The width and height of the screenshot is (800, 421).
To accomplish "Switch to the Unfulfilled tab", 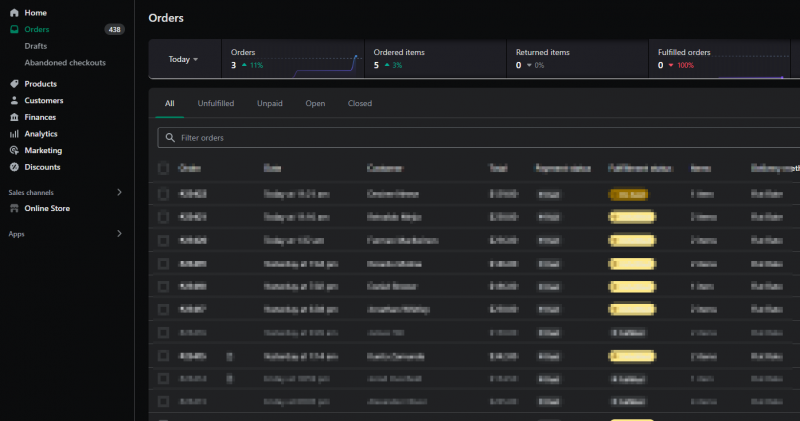I will pyautogui.click(x=216, y=103).
